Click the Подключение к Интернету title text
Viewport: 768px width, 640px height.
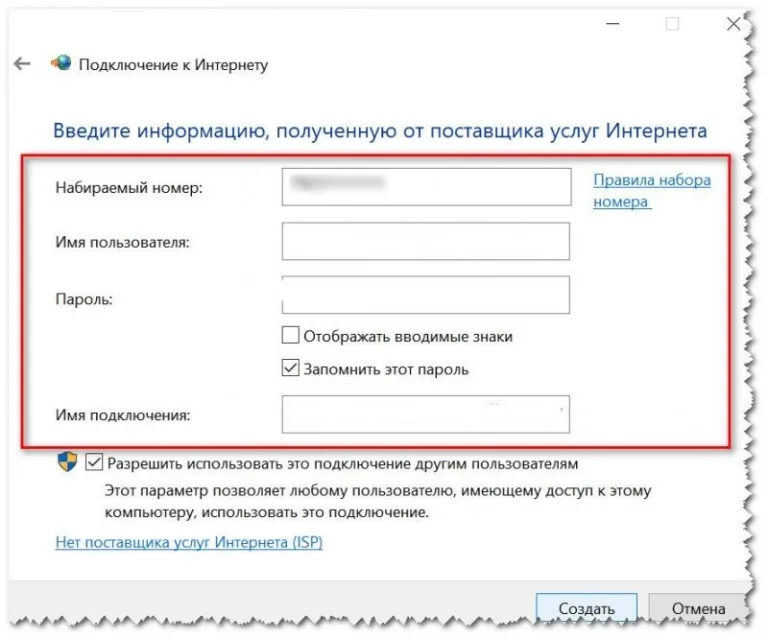point(173,65)
